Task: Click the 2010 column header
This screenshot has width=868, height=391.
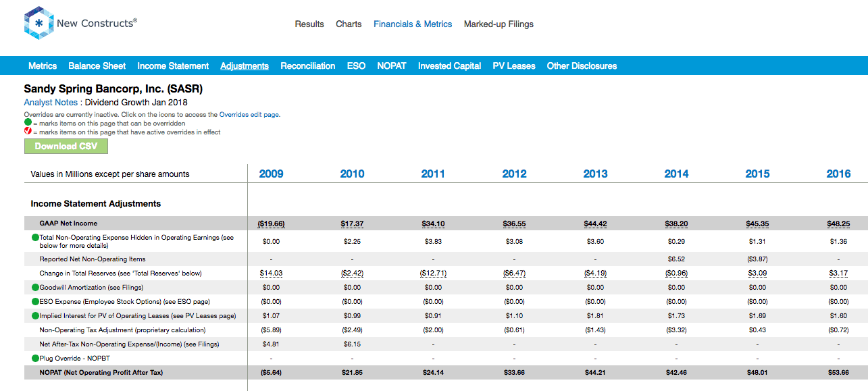Action: 352,174
